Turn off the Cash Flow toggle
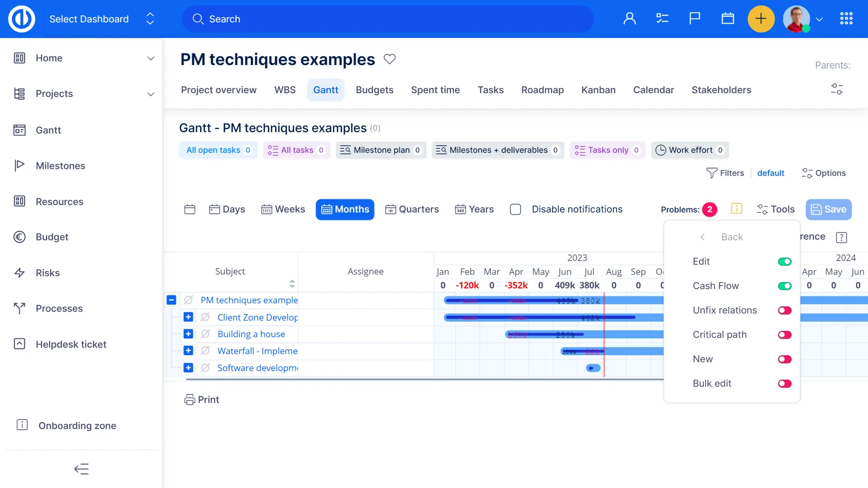The image size is (868, 488). 784,286
